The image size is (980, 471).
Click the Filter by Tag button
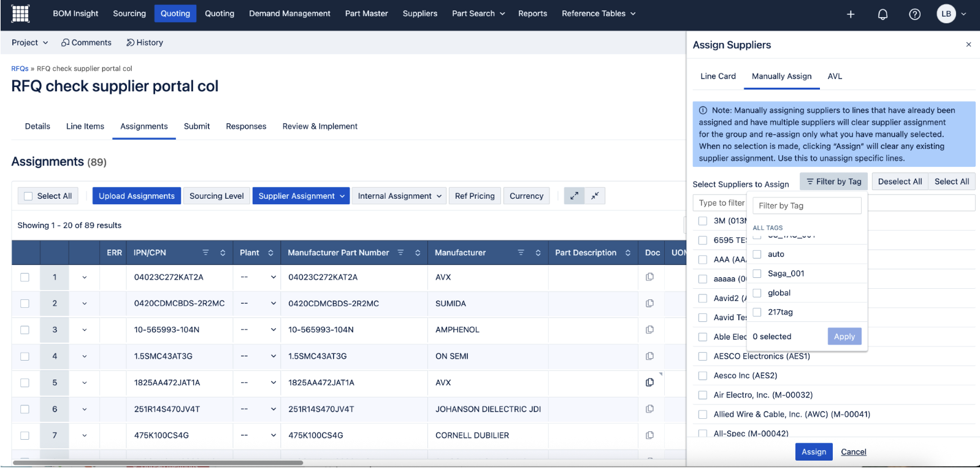click(834, 182)
